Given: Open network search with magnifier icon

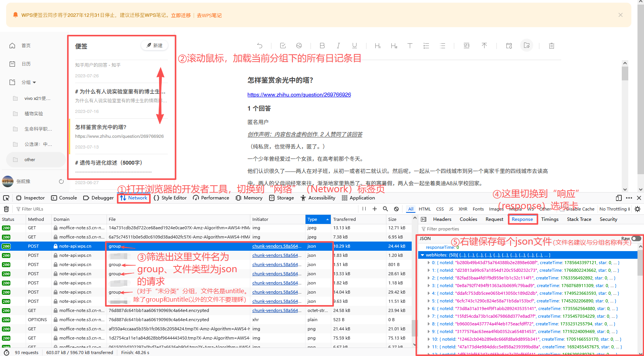Looking at the screenshot, I should tap(385, 209).
